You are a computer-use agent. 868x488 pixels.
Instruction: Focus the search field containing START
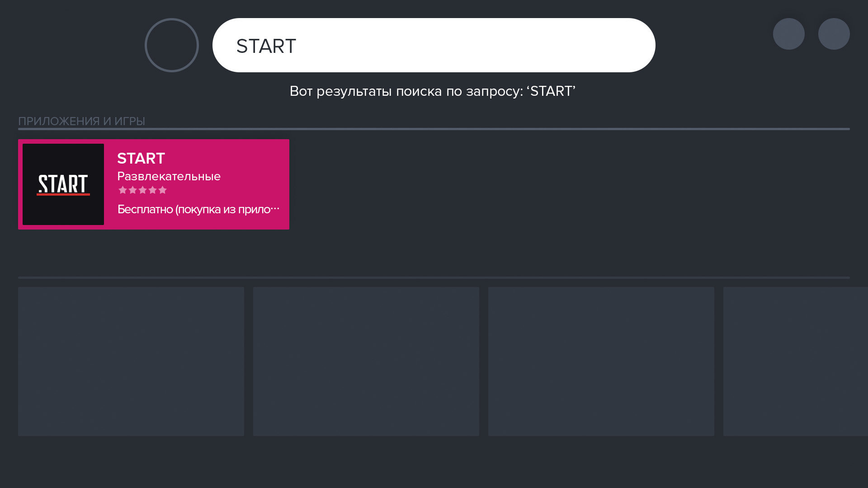(434, 45)
